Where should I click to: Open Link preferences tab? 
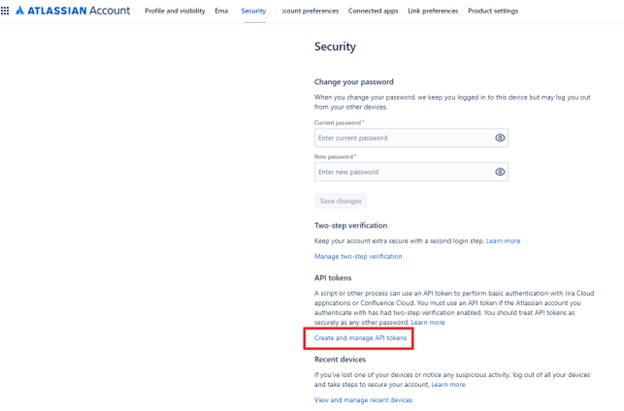(x=433, y=11)
